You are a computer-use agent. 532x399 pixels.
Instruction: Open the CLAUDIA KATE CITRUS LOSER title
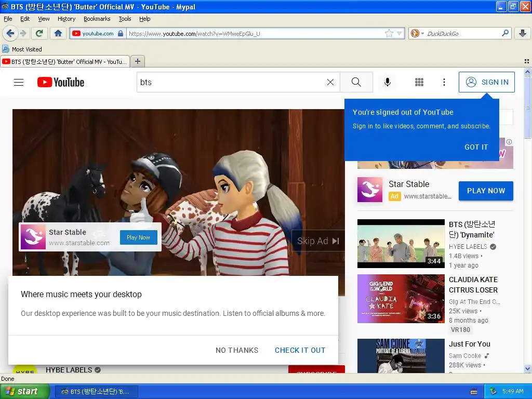tap(473, 285)
